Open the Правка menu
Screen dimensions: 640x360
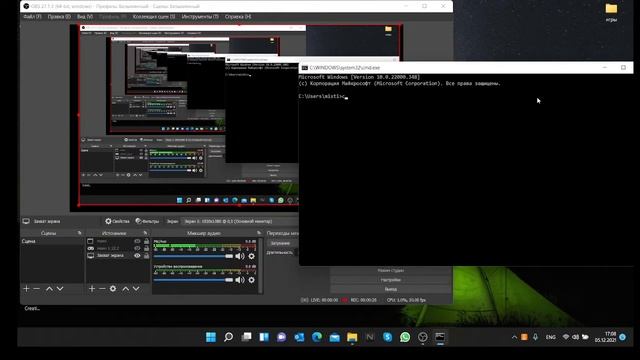(59, 17)
